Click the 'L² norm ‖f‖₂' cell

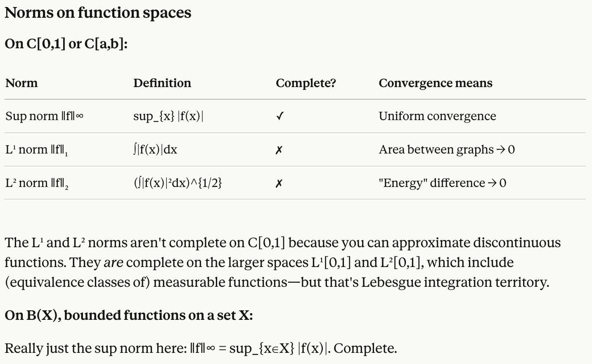point(37,183)
